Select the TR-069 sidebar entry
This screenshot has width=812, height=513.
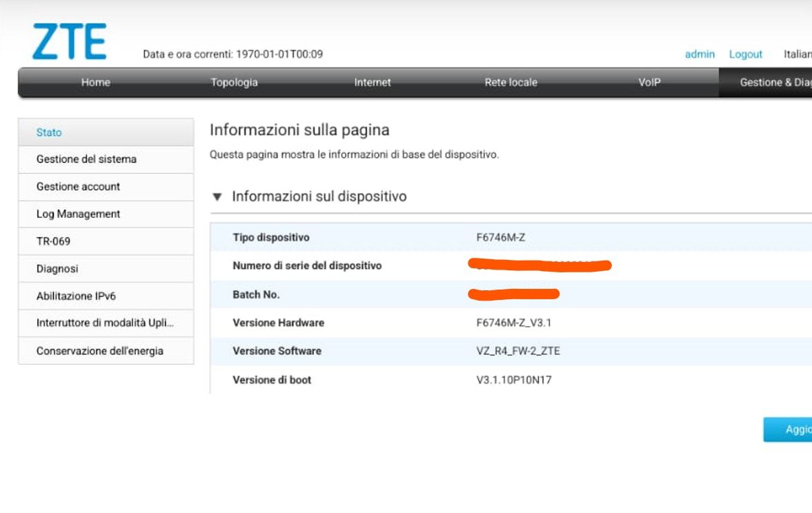53,241
